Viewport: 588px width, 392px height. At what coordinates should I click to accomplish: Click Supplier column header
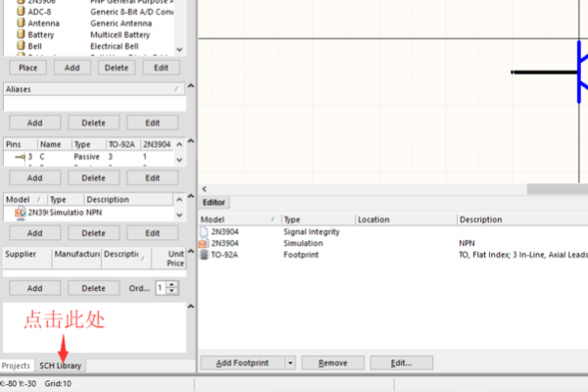[27, 258]
